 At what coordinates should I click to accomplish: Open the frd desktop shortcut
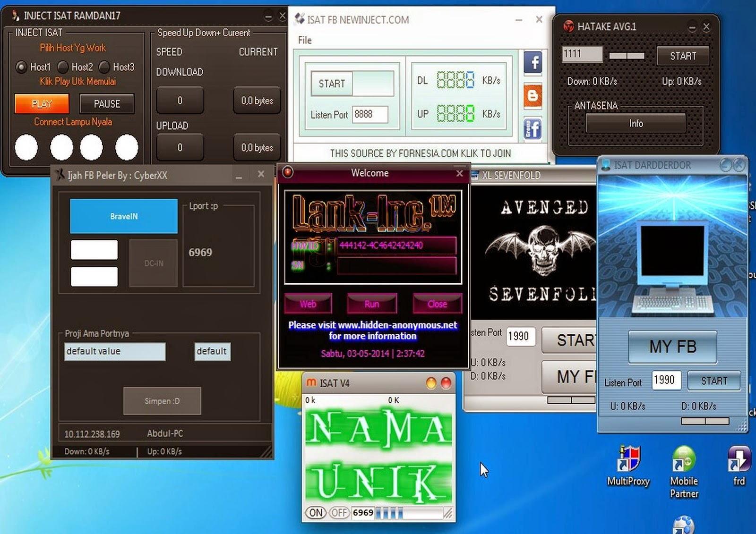click(739, 466)
